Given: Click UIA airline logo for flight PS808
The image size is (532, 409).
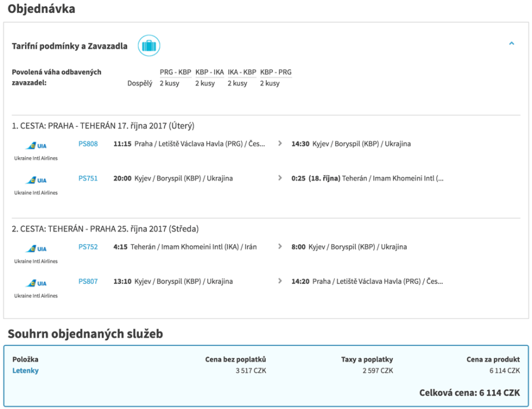Looking at the screenshot, I should [x=36, y=146].
